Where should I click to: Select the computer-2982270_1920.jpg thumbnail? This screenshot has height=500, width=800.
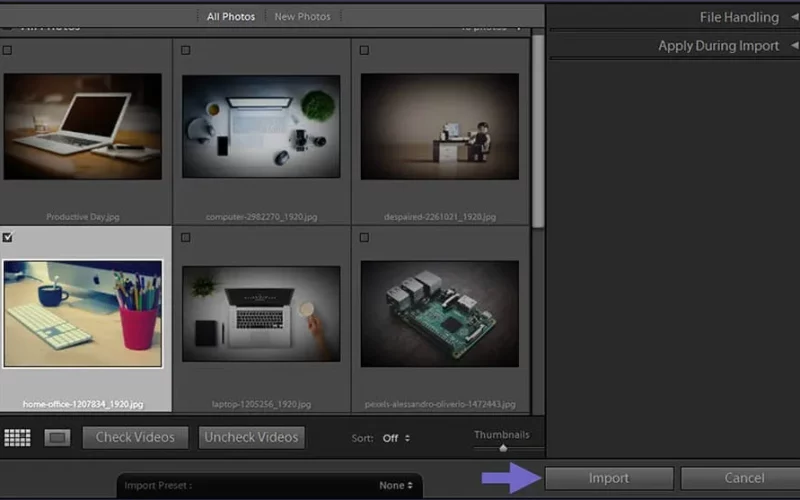261,127
